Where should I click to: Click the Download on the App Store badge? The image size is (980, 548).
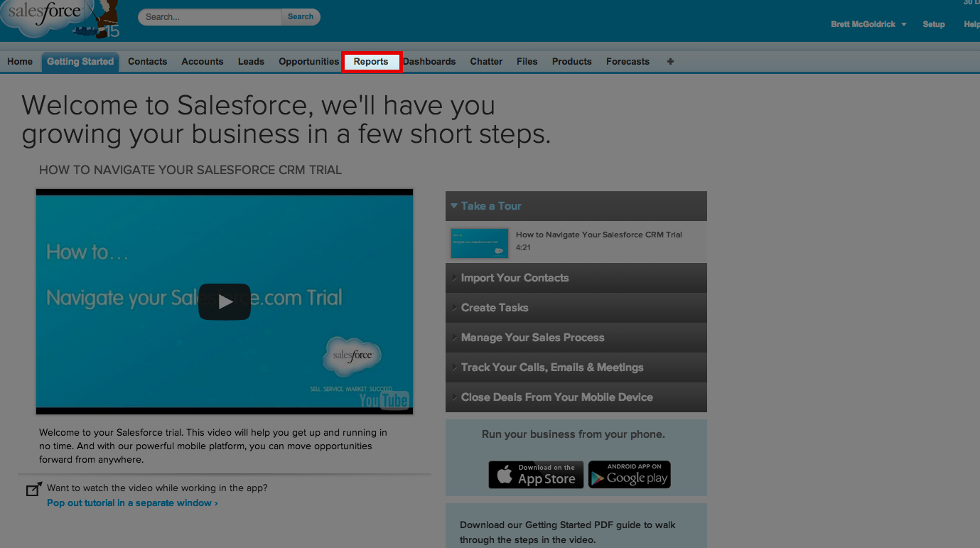click(536, 475)
